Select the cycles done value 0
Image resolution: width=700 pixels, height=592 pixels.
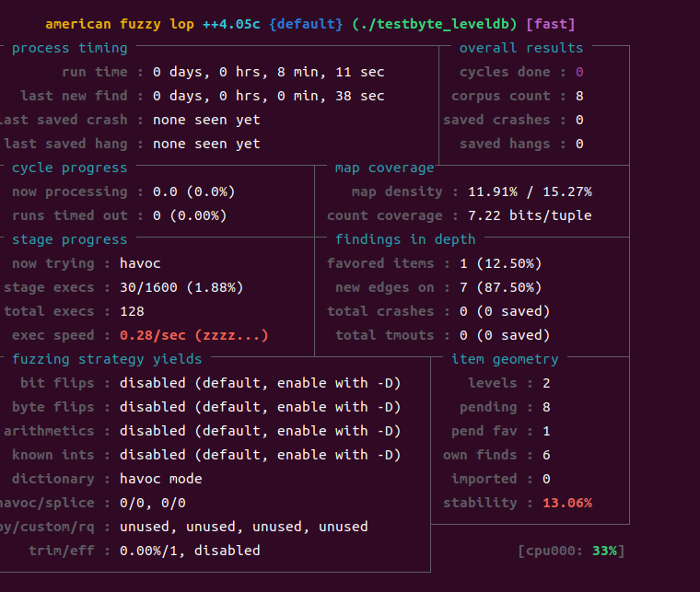pos(579,72)
